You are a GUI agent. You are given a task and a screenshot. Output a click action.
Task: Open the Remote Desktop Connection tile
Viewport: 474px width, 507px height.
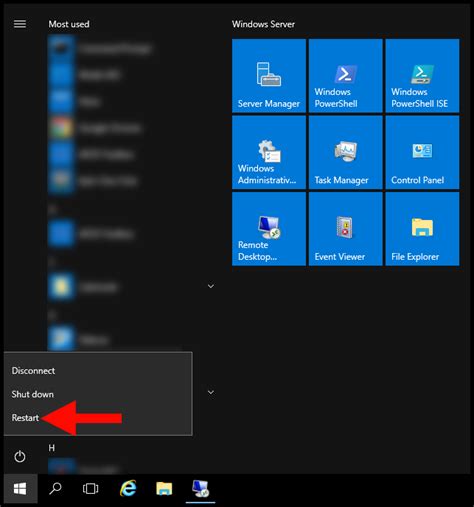269,229
